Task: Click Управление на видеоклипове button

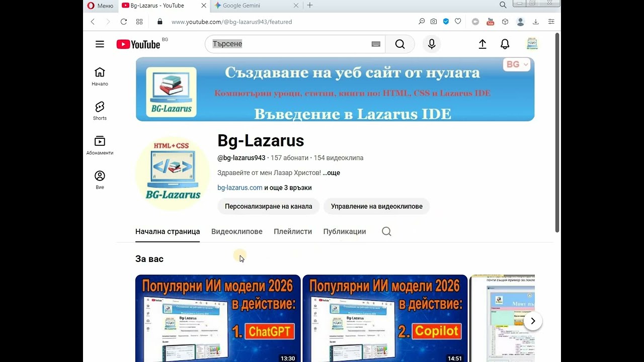Action: (377, 206)
